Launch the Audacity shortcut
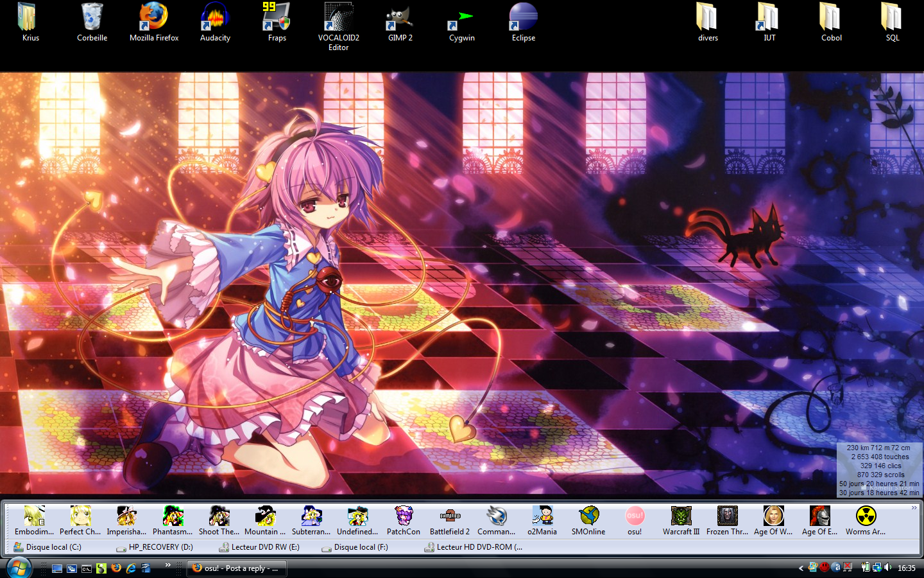The height and width of the screenshot is (578, 924). [x=215, y=23]
